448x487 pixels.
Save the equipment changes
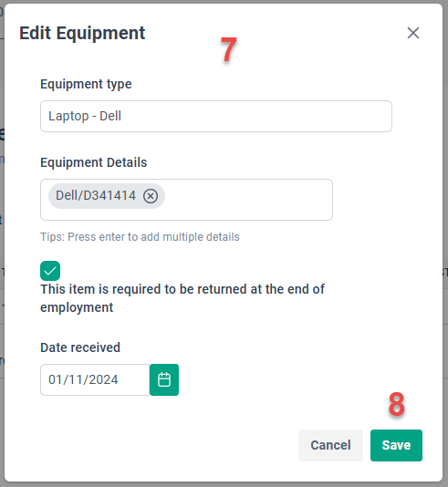(x=396, y=445)
